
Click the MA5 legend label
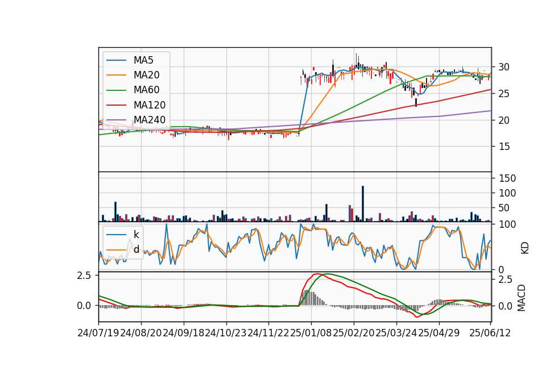point(143,60)
